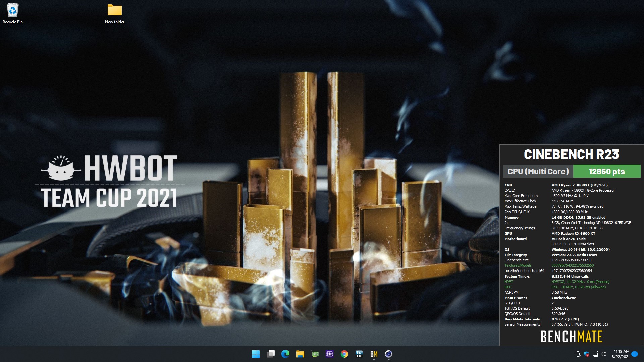Click the green 'iTSC, 10 MHz, 0.028 ms (Allowed)' value
Screen dimensions: 644x362
[x=579, y=287]
